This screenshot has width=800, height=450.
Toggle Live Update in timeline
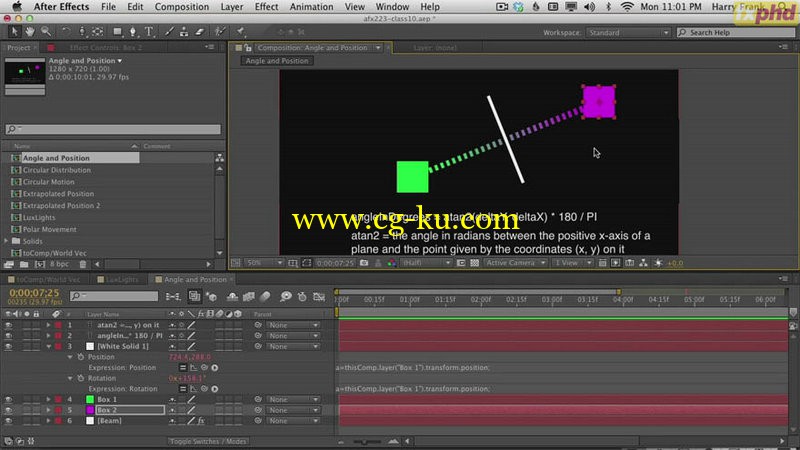(194, 296)
